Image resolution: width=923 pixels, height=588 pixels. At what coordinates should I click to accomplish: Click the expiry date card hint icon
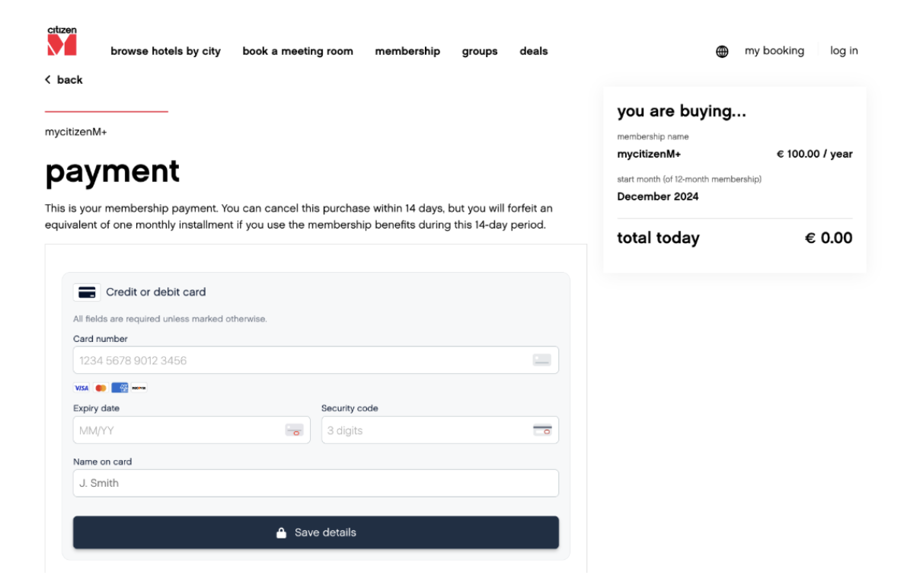point(294,430)
